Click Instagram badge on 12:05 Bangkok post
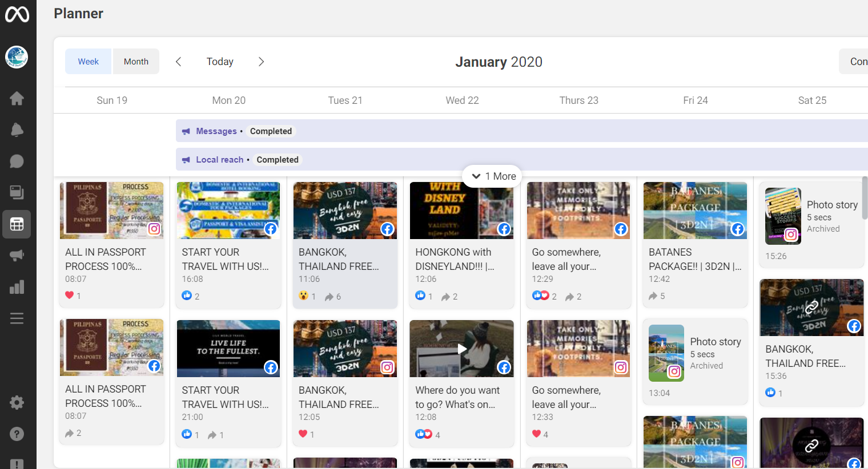The height and width of the screenshot is (469, 868). (x=387, y=367)
